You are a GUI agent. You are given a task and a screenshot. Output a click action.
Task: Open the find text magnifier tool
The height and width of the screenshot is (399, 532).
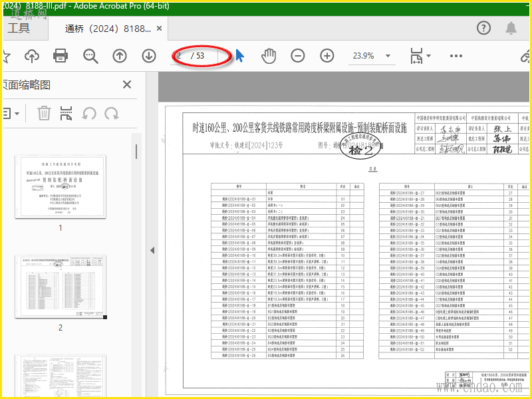pos(90,56)
